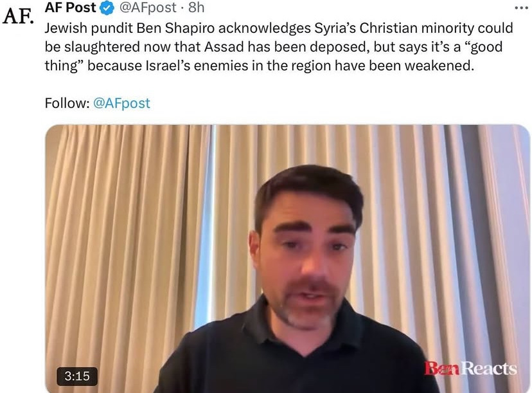Open the 8h post timestamp
The image size is (532, 393).
click(x=197, y=8)
